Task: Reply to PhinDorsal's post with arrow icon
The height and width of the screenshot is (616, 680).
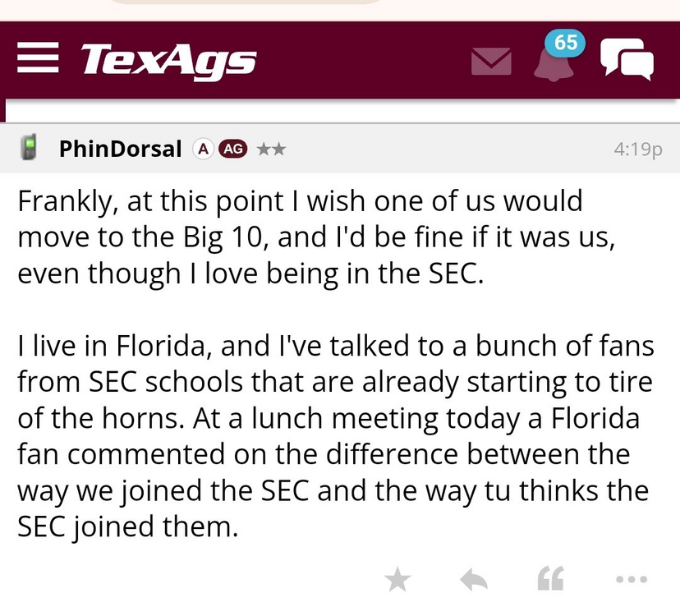Action: (474, 580)
